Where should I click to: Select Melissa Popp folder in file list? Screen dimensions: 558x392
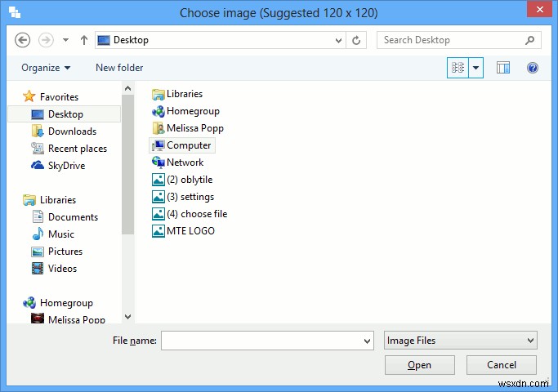[x=188, y=128]
